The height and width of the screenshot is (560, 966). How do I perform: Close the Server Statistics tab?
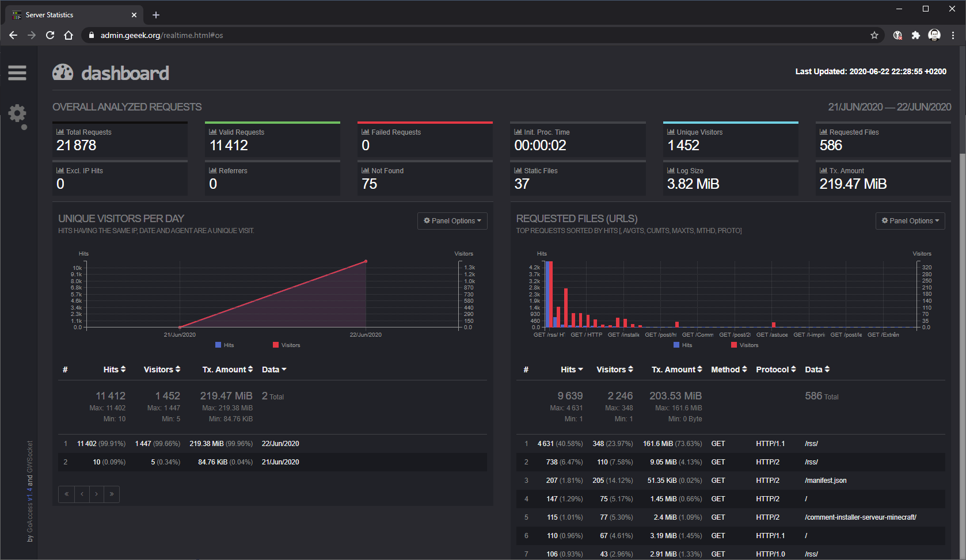(134, 15)
